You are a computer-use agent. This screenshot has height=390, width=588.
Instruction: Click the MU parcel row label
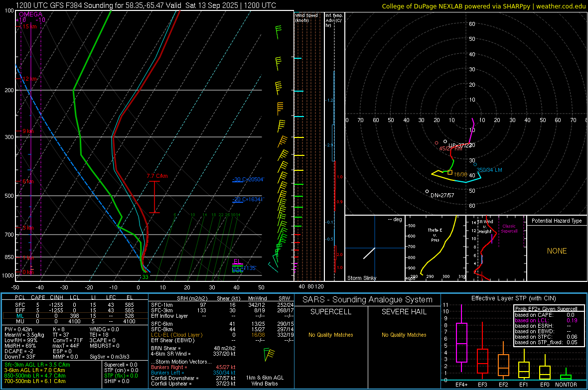20,321
